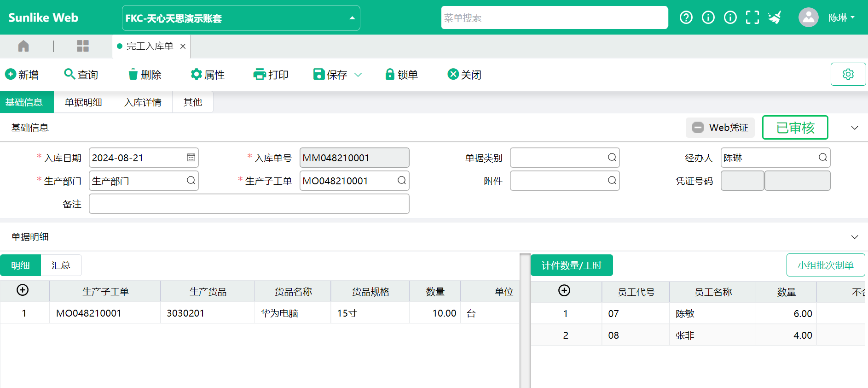
Task: Click the 打印 print toolbar button
Action: 271,75
